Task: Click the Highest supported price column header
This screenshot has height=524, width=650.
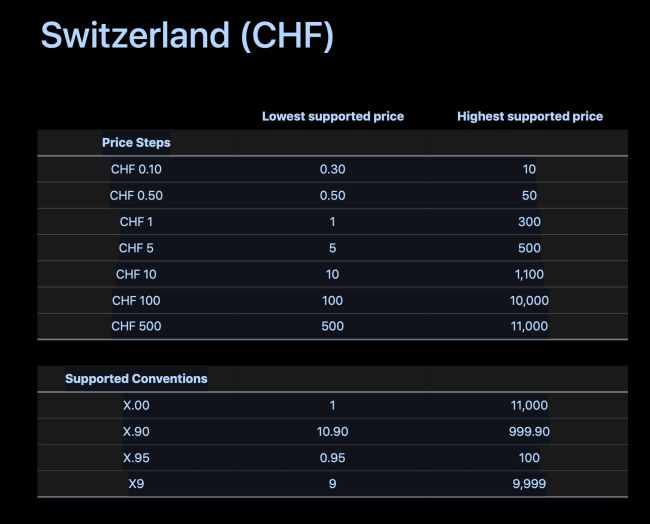Action: (x=530, y=116)
